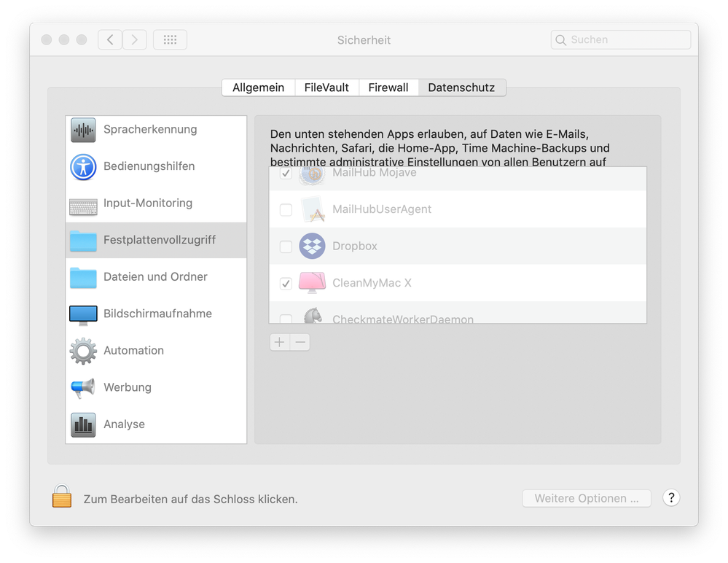This screenshot has width=728, height=563.
Task: Select the Spracherkennung sidebar icon
Action: point(82,130)
